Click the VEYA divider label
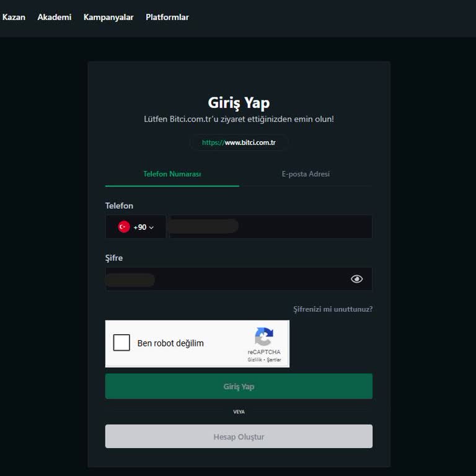476x476 pixels. [239, 412]
